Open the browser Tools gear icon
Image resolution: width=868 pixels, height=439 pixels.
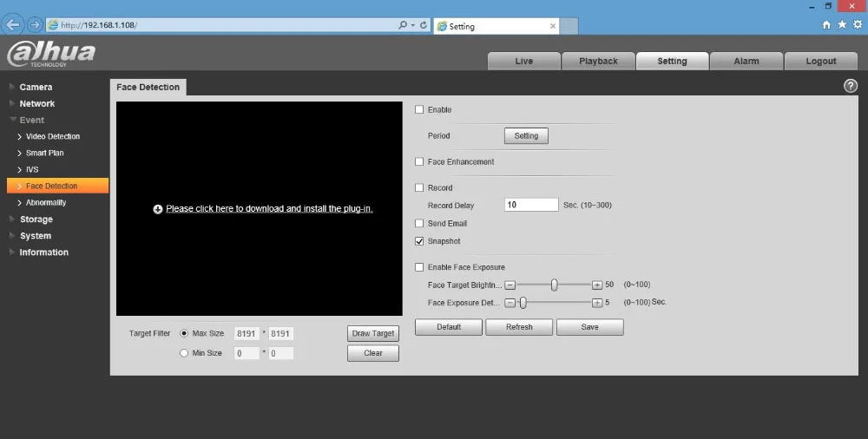(858, 24)
